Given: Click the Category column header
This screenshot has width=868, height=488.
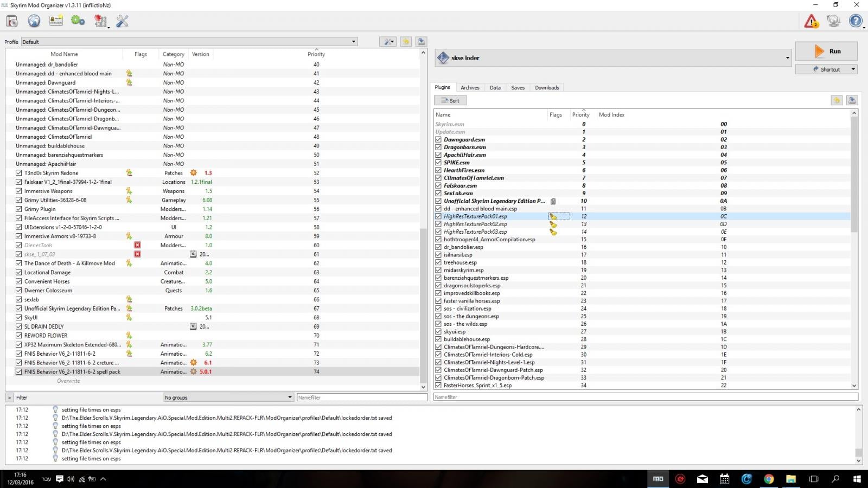Looking at the screenshot, I should pyautogui.click(x=174, y=54).
